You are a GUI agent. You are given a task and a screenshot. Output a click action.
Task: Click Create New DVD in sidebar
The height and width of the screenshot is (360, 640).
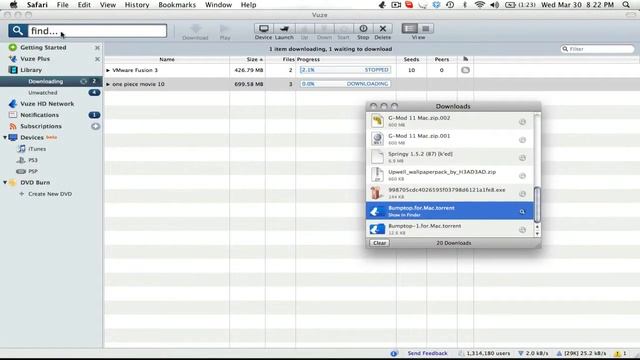[50, 194]
